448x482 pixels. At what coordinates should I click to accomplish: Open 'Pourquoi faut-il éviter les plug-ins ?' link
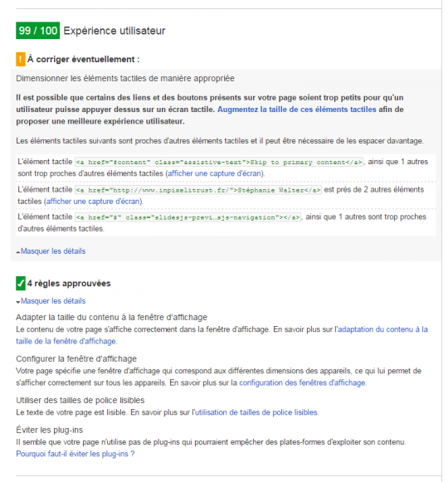pos(75,454)
